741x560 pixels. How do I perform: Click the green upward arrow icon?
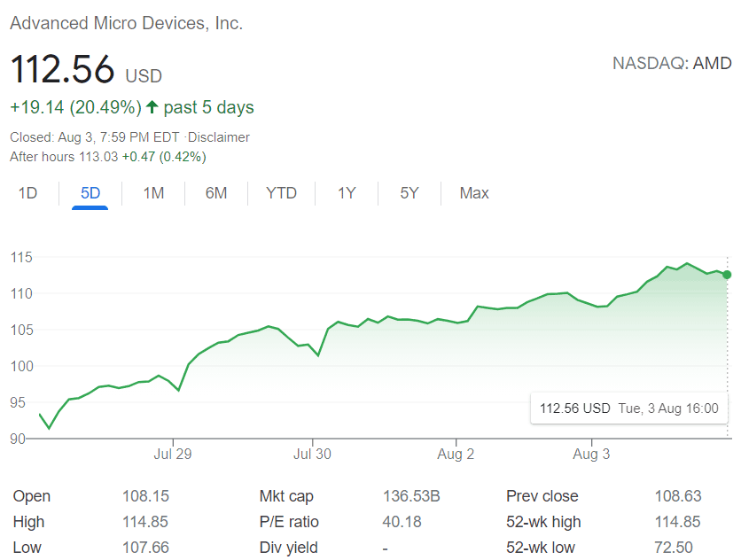152,107
